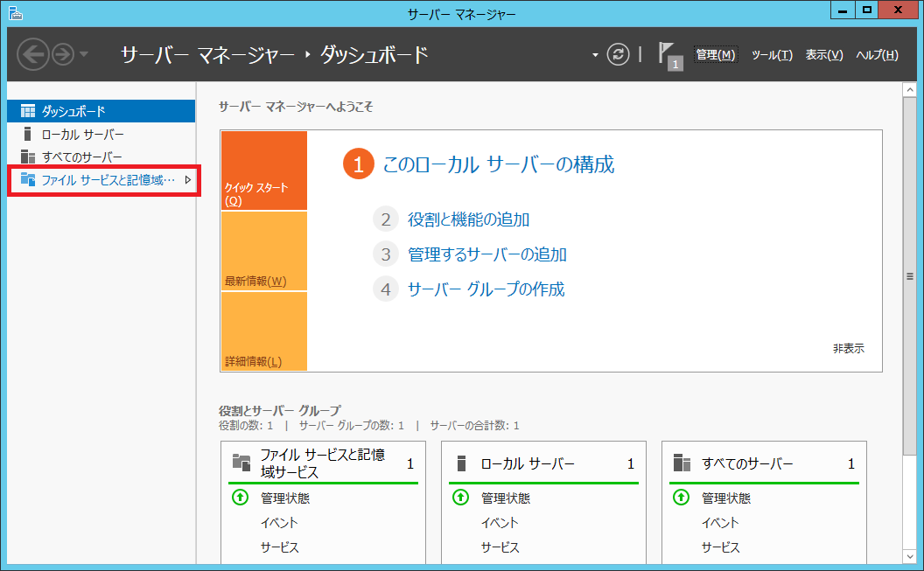
Task: Open the notifications flag icon
Action: tap(668, 55)
